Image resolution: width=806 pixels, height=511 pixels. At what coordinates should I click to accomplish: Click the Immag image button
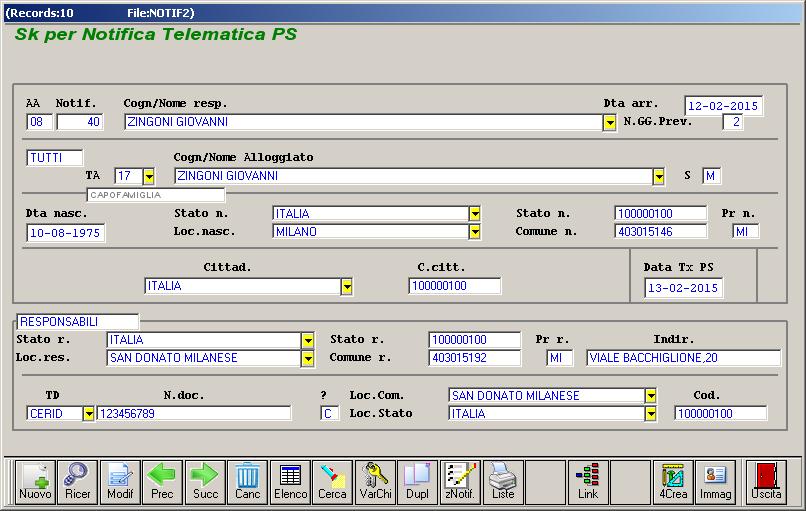tap(715, 481)
